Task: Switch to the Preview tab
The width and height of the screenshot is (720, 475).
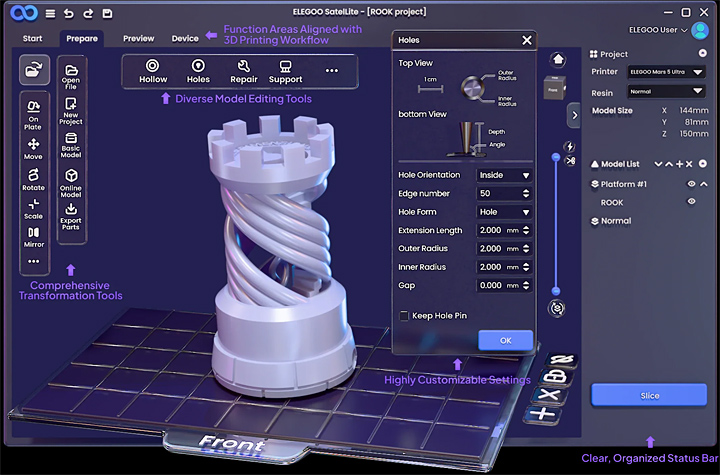Action: tap(139, 39)
